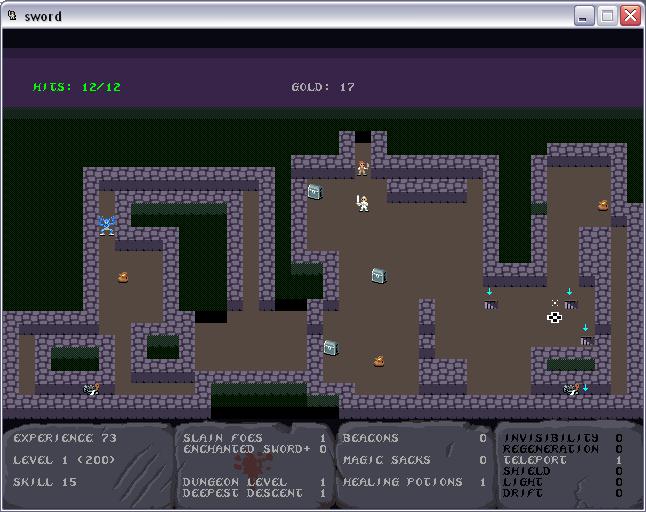Minimize the sword game window

point(584,16)
